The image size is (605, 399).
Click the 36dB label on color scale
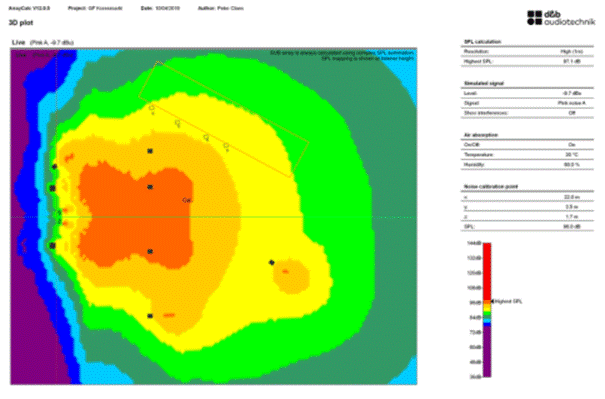(x=475, y=377)
